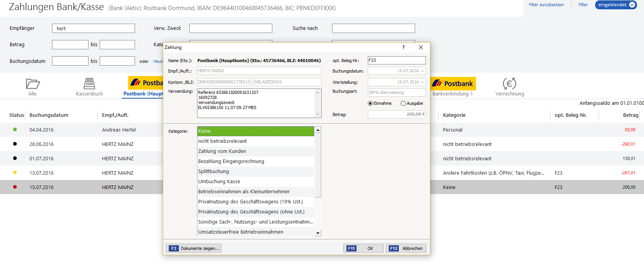
Task: Select Privatnutzung des Geschäftswagens (ohne Ust.)
Action: (256, 212)
